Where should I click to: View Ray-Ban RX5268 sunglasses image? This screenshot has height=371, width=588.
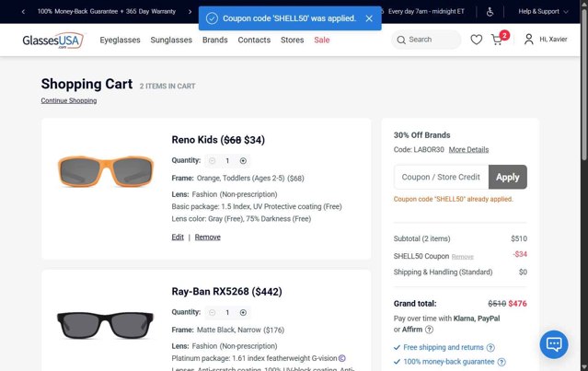click(x=106, y=324)
